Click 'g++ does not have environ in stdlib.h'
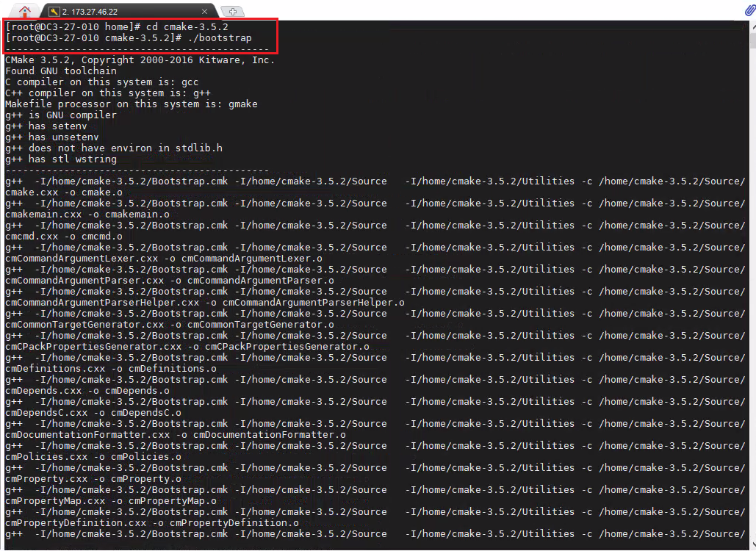The height and width of the screenshot is (551, 756). click(x=114, y=148)
